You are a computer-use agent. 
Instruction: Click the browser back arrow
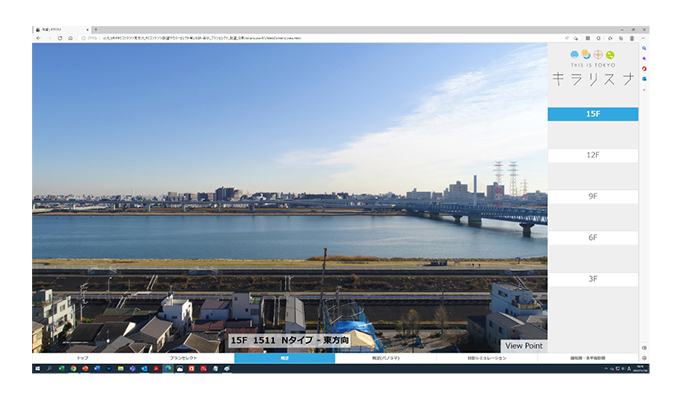(38, 38)
